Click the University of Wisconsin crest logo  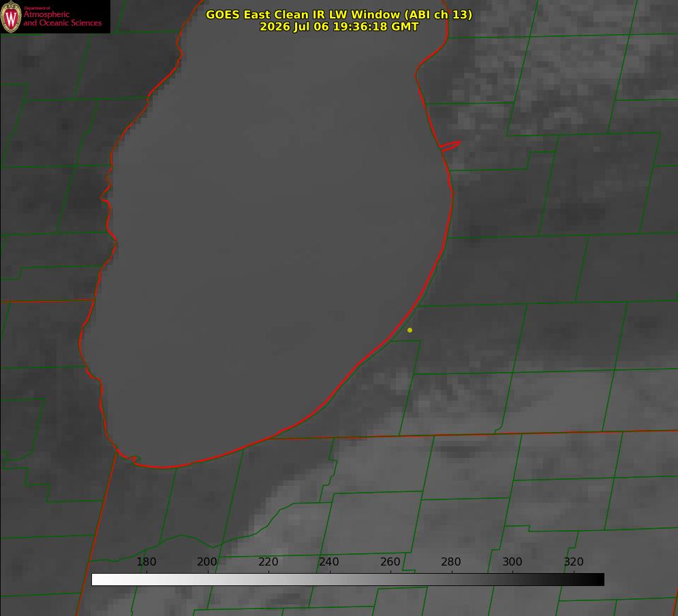[x=11, y=16]
